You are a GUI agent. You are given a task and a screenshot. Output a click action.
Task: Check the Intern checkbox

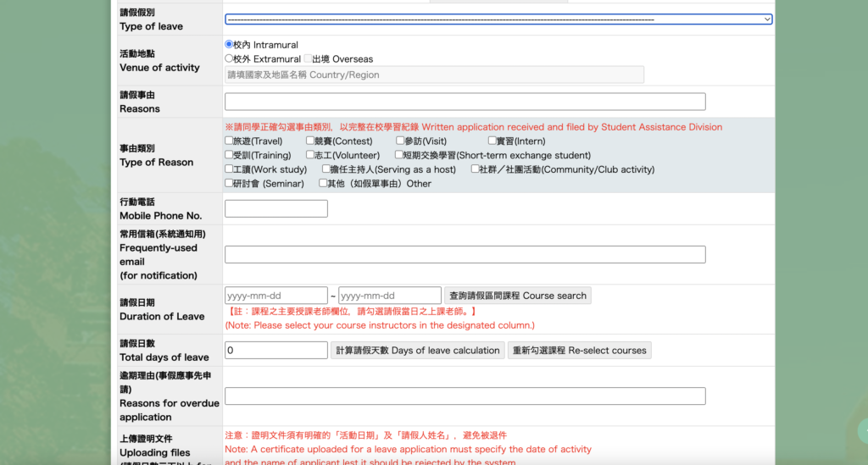(492, 141)
